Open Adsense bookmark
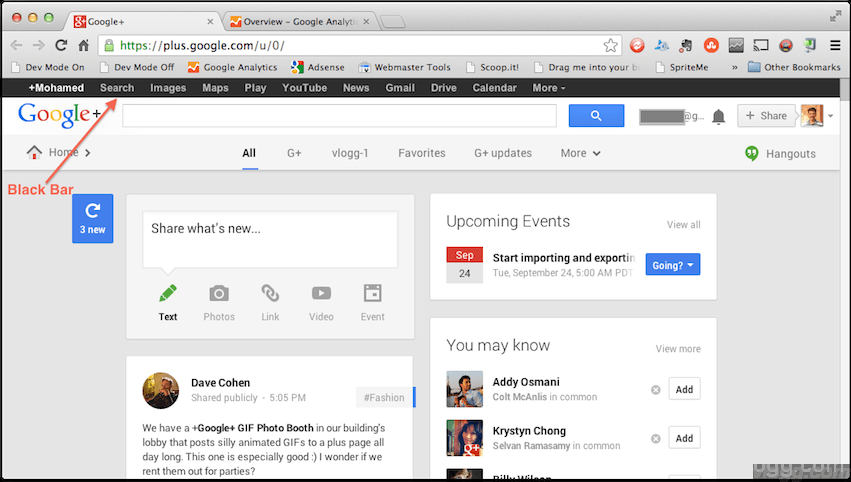This screenshot has width=851, height=482. (x=318, y=67)
